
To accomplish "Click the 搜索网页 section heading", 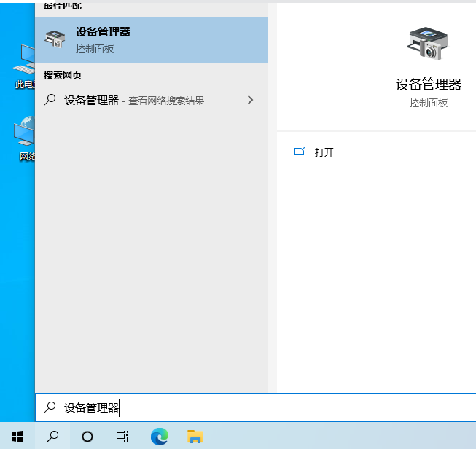I will pyautogui.click(x=63, y=75).
